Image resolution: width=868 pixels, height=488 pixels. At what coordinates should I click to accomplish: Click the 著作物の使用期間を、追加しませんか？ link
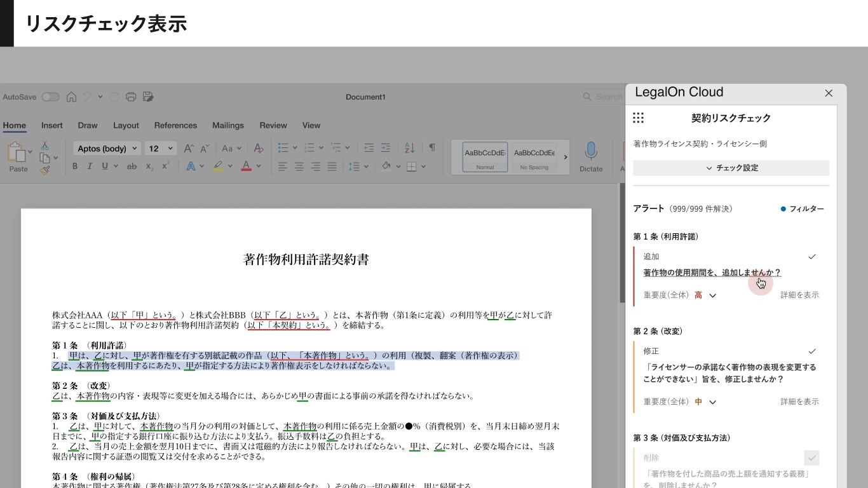tap(712, 273)
